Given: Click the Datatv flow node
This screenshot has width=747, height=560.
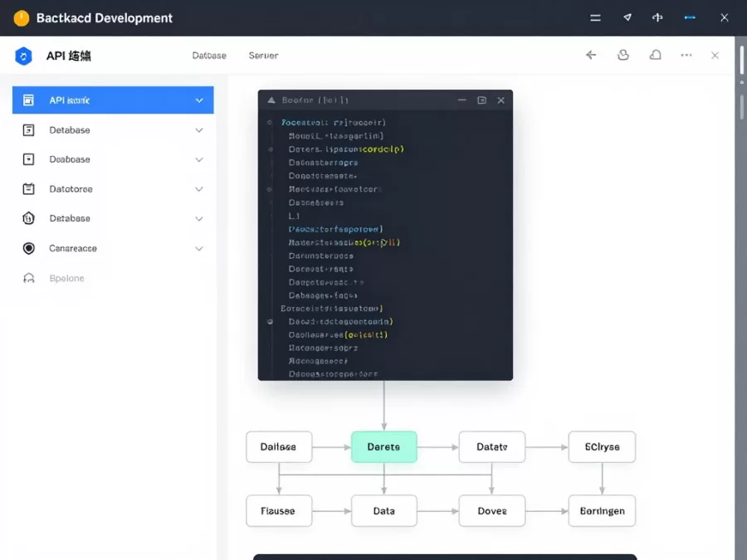Looking at the screenshot, I should point(491,446).
